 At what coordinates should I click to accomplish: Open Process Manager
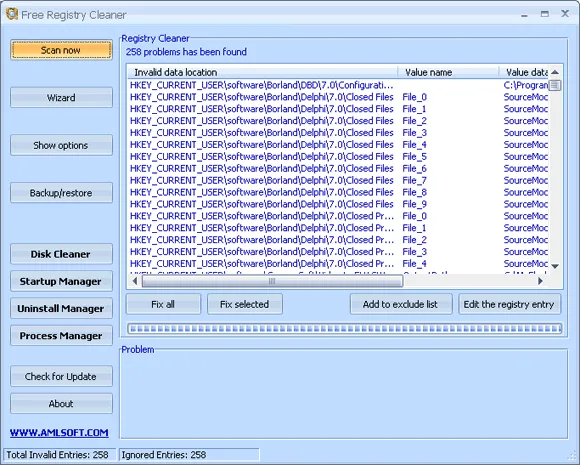[61, 336]
